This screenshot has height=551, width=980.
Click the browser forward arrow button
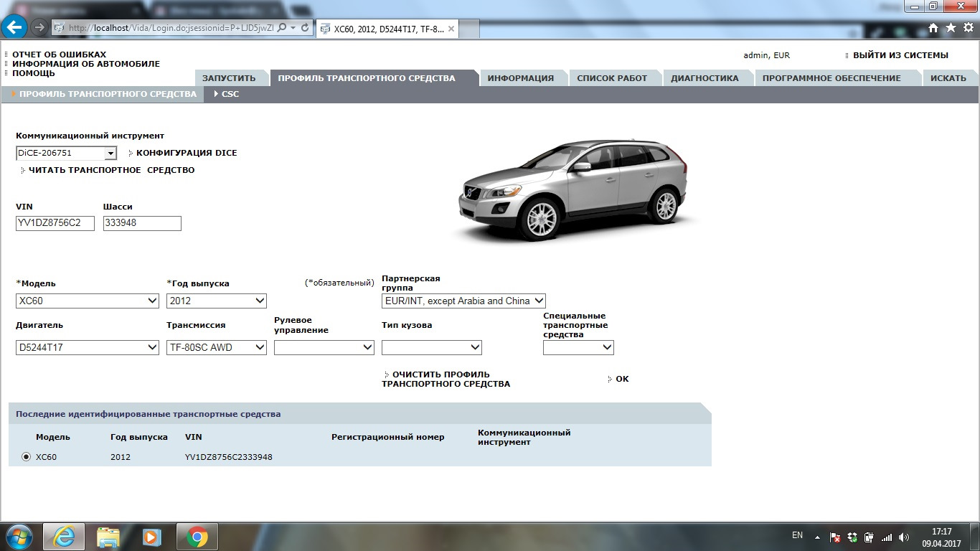click(39, 28)
